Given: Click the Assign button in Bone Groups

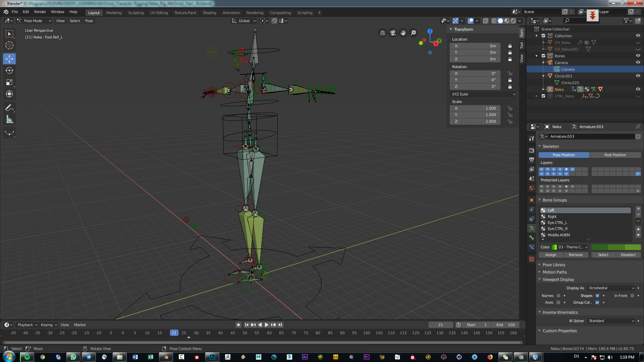Looking at the screenshot, I should 550,255.
